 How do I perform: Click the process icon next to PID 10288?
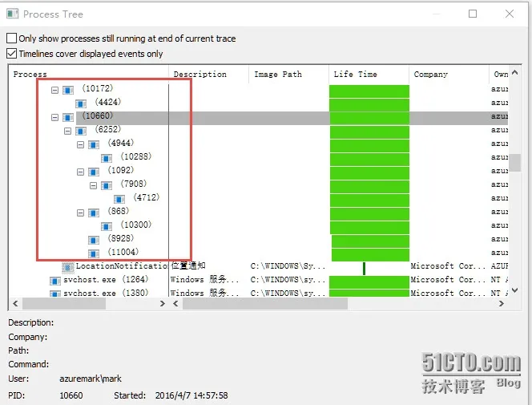click(107, 159)
